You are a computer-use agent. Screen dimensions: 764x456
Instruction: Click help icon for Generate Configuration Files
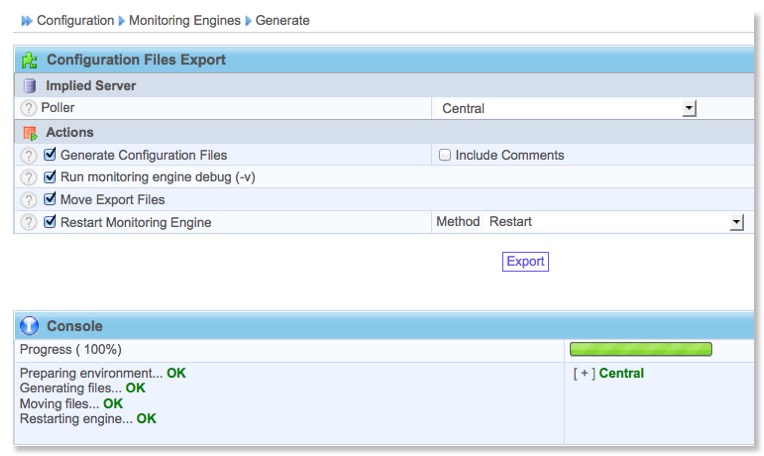click(29, 155)
